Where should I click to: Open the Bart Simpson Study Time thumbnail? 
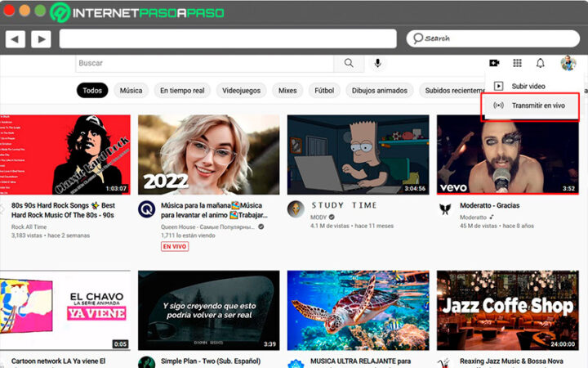[x=358, y=154]
